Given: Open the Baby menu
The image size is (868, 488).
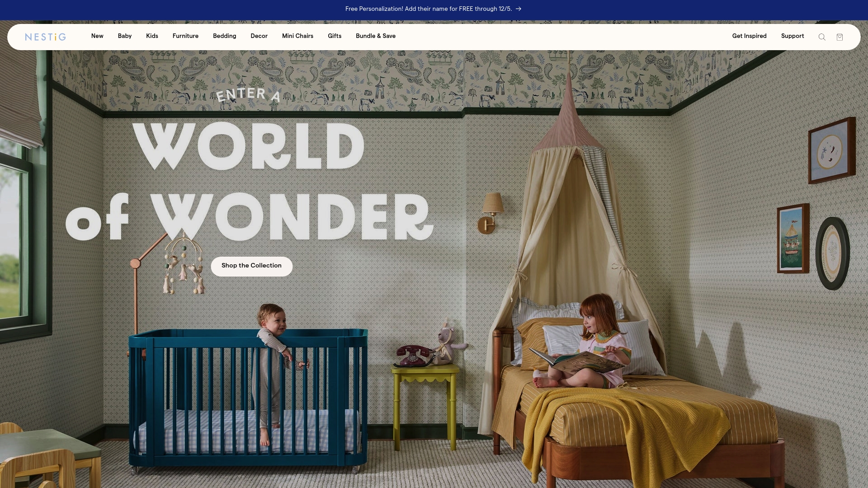Looking at the screenshot, I should point(124,37).
